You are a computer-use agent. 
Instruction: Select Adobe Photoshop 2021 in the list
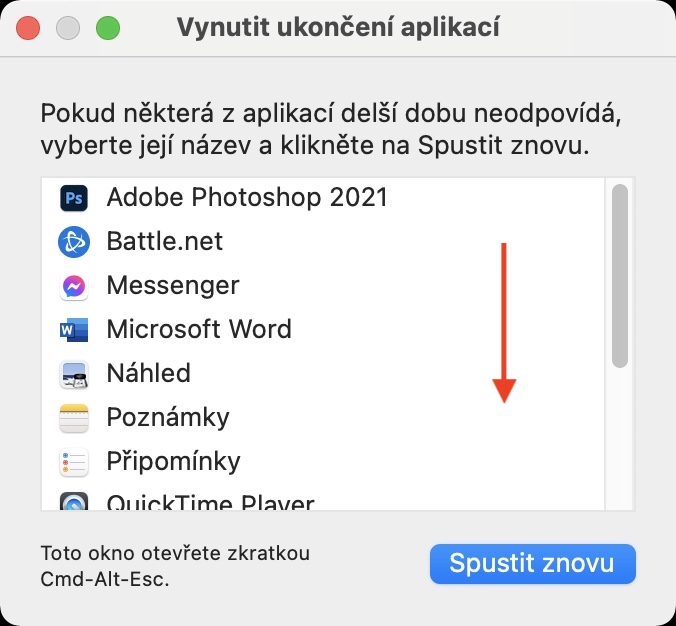coord(246,198)
